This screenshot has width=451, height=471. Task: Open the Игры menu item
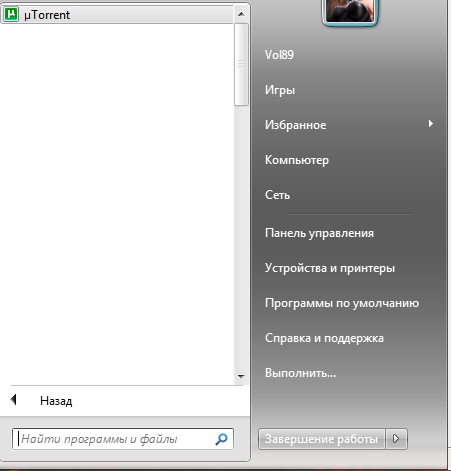pos(280,90)
